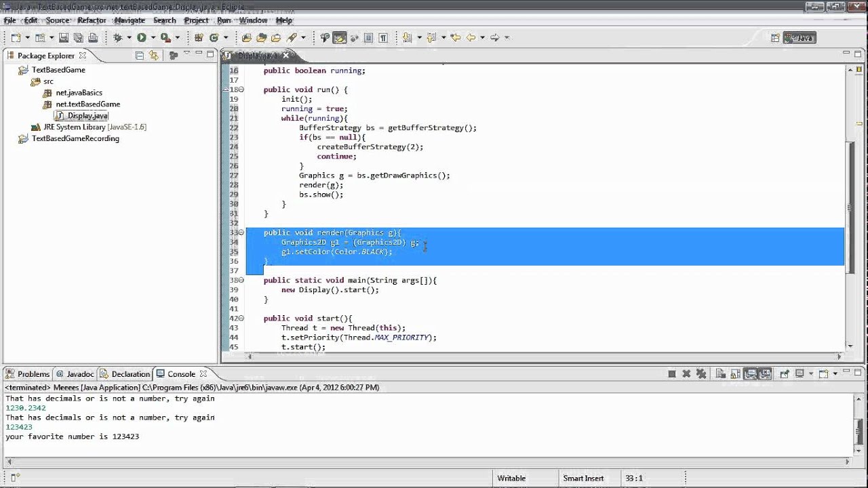Toggle Show Console When Standard Error Changes

coord(765,373)
